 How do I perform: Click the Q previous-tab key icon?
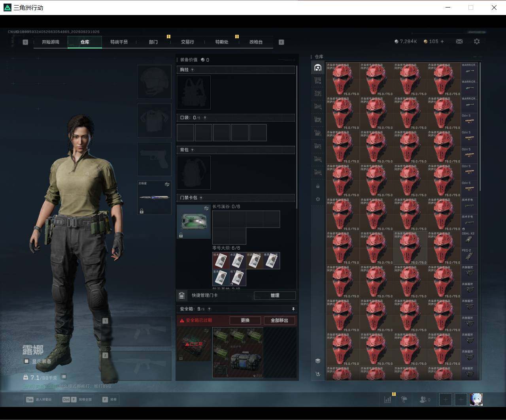25,42
